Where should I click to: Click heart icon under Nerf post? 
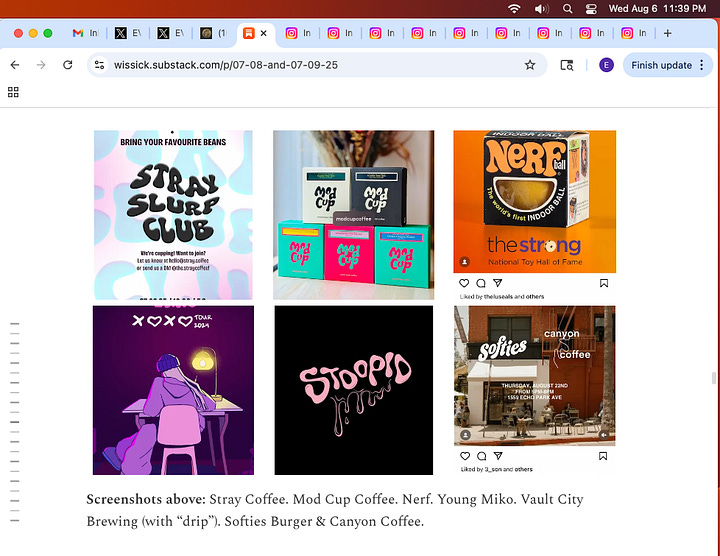pyautogui.click(x=464, y=283)
